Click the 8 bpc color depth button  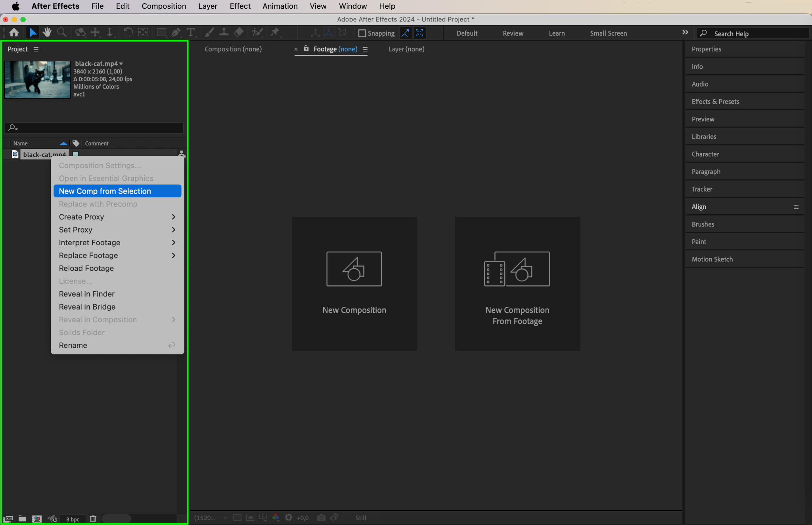73,519
